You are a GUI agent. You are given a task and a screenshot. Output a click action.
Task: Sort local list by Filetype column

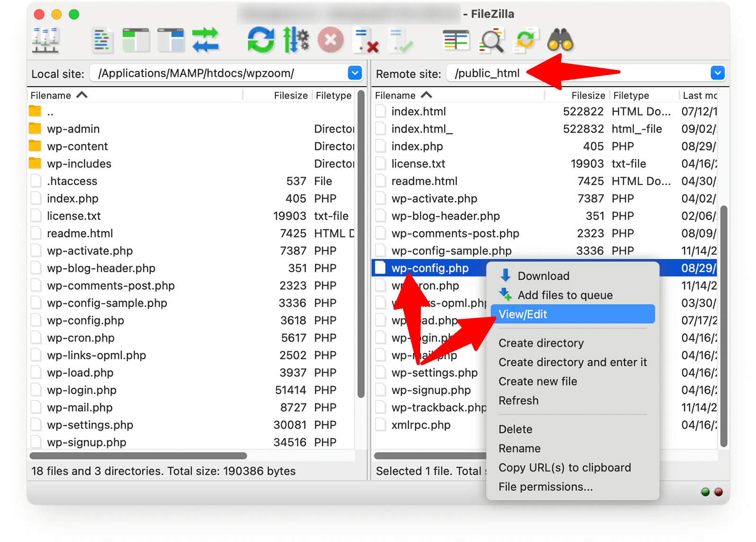coord(334,95)
